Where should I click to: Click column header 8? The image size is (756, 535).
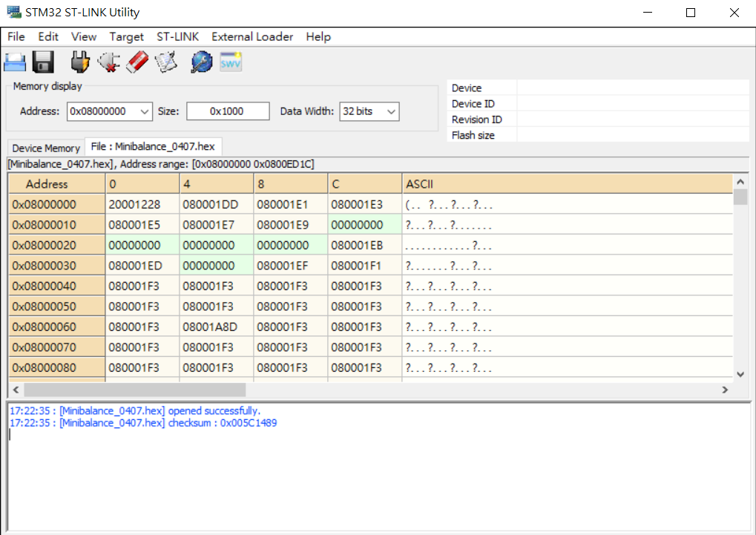click(291, 184)
